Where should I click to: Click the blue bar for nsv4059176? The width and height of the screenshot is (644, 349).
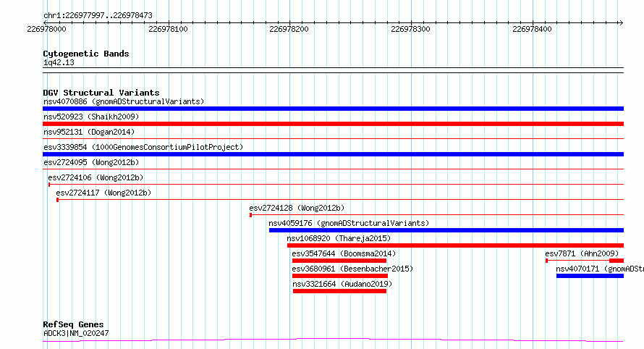pyautogui.click(x=446, y=230)
